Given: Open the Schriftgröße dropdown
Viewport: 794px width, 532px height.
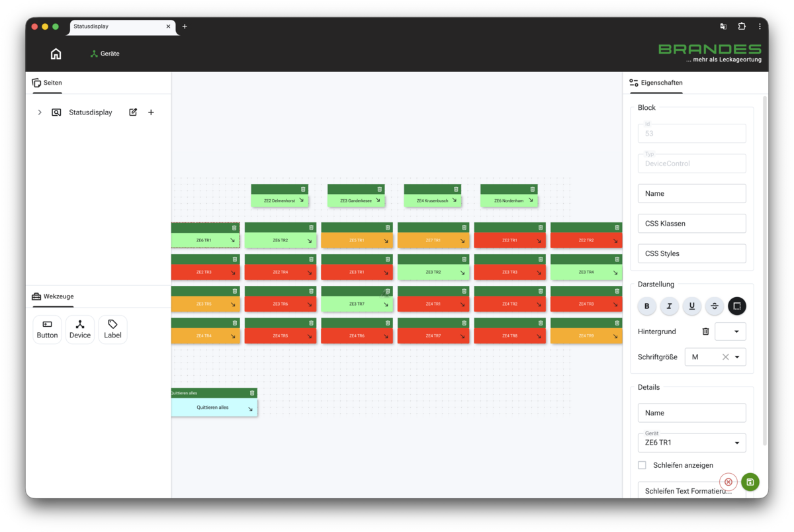Looking at the screenshot, I should point(715,357).
